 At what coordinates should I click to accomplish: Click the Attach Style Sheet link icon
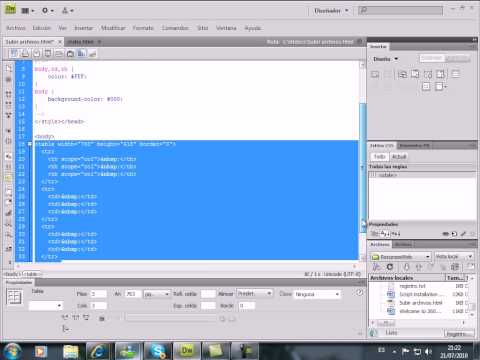tap(446, 234)
